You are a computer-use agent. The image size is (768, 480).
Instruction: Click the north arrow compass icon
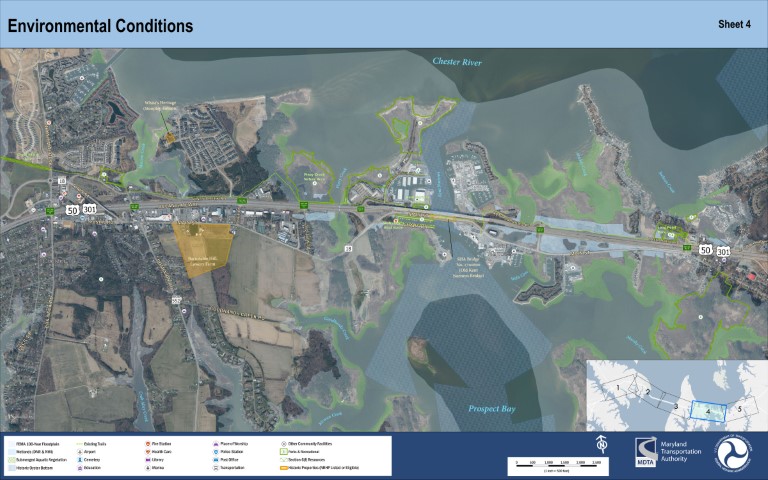pos(601,444)
